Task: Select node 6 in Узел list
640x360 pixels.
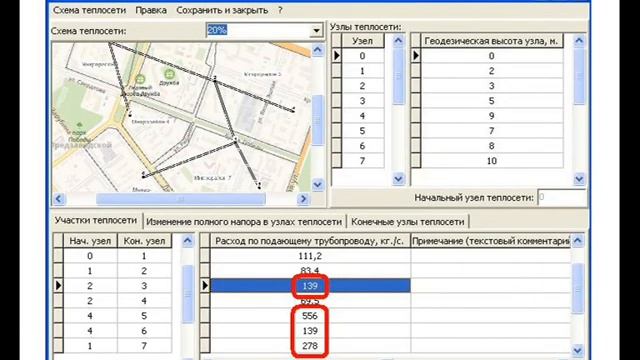Action: (x=362, y=146)
